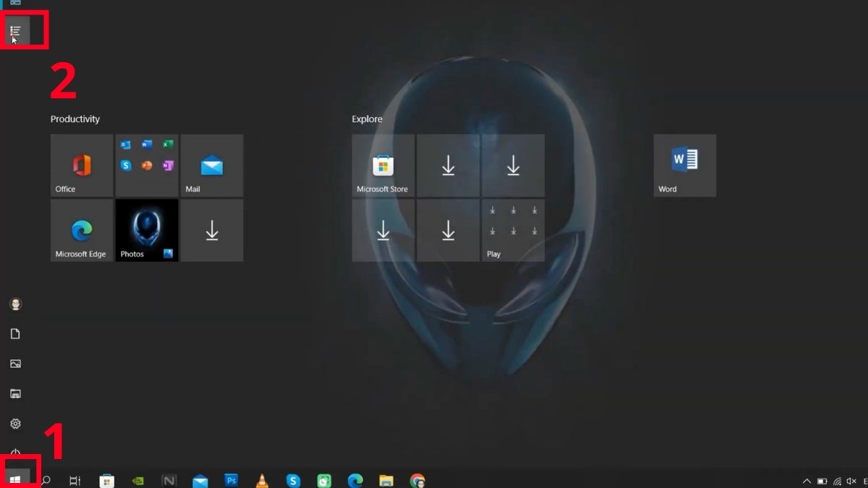Launch the Microsoft Store tile
Screen dimensions: 868x488
pyautogui.click(x=383, y=166)
